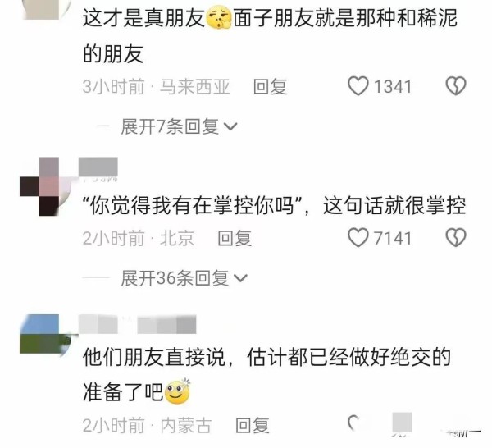Like the comment with 1341 likes
This screenshot has height=448, width=492.
point(358,85)
